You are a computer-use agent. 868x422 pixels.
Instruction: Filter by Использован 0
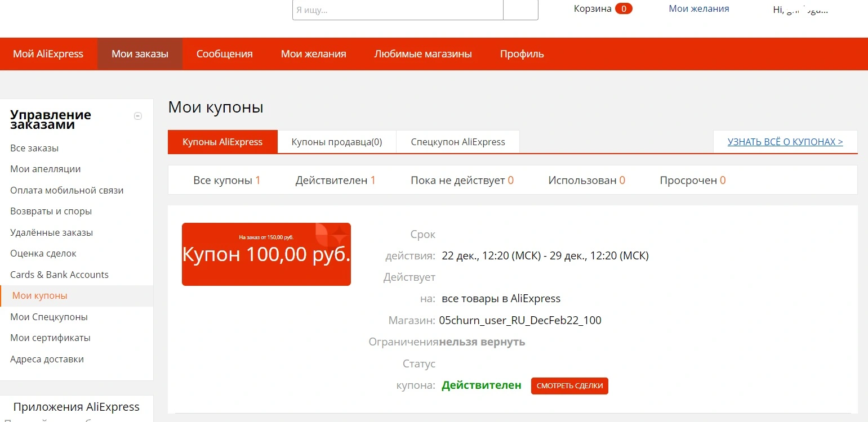click(587, 181)
